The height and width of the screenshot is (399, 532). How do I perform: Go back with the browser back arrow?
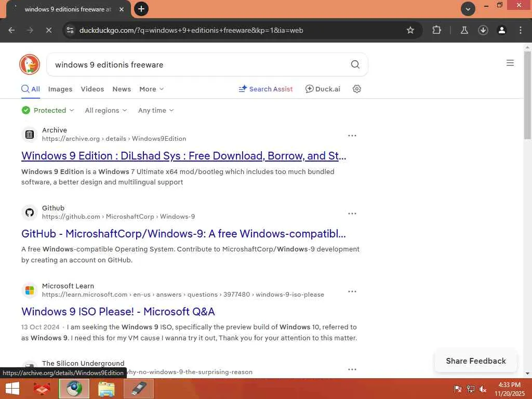tap(11, 30)
